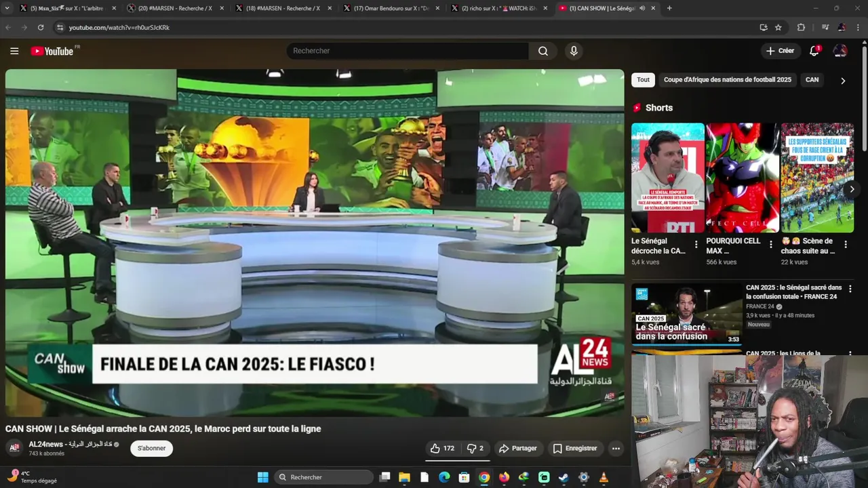Open options for POURQUOI CELL MAX short
Screen dimensions: 868x488
(x=770, y=245)
